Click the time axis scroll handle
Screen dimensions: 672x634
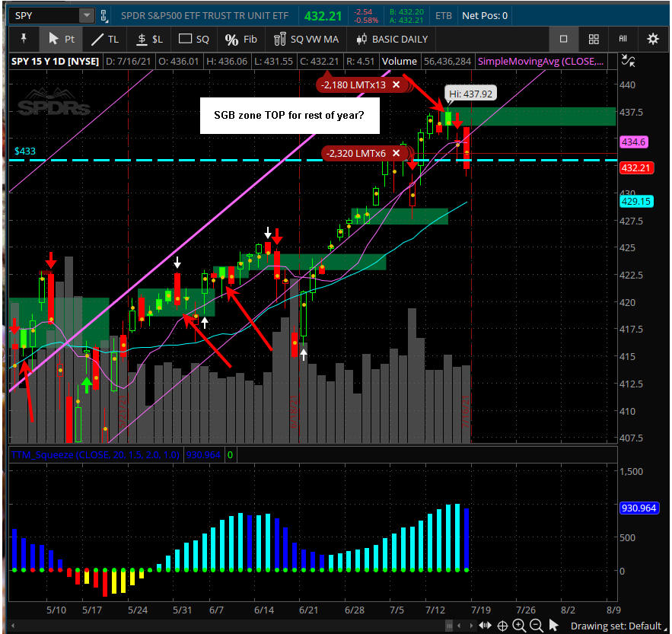(x=449, y=626)
